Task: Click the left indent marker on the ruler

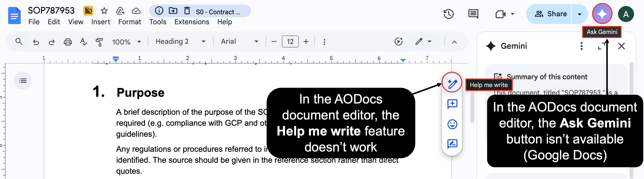Action: pos(115,59)
